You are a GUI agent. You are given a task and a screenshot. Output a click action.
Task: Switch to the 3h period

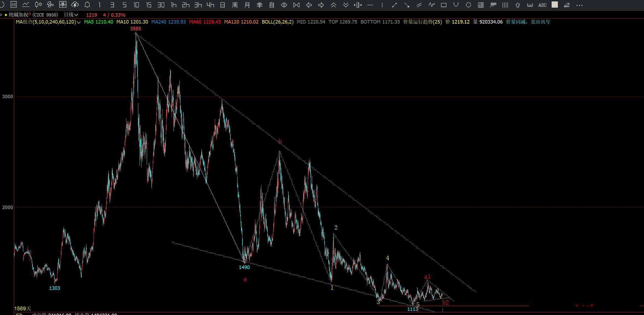tap(198, 5)
